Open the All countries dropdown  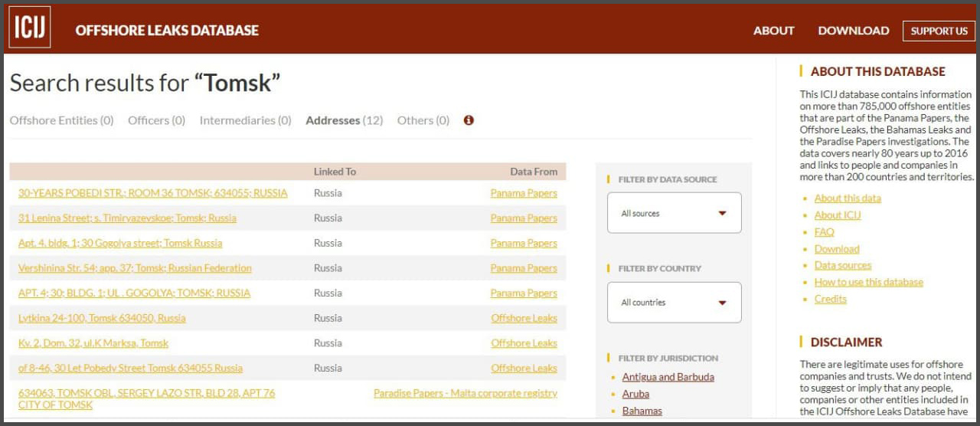click(674, 303)
